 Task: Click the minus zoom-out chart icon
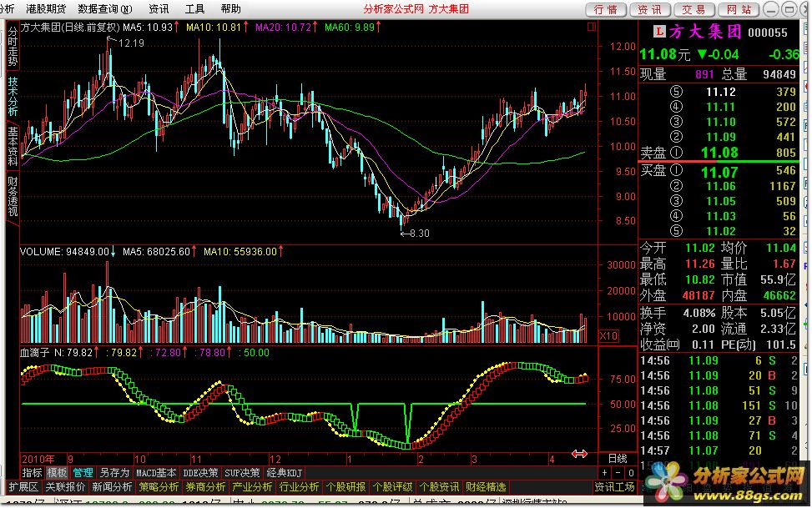(x=618, y=473)
